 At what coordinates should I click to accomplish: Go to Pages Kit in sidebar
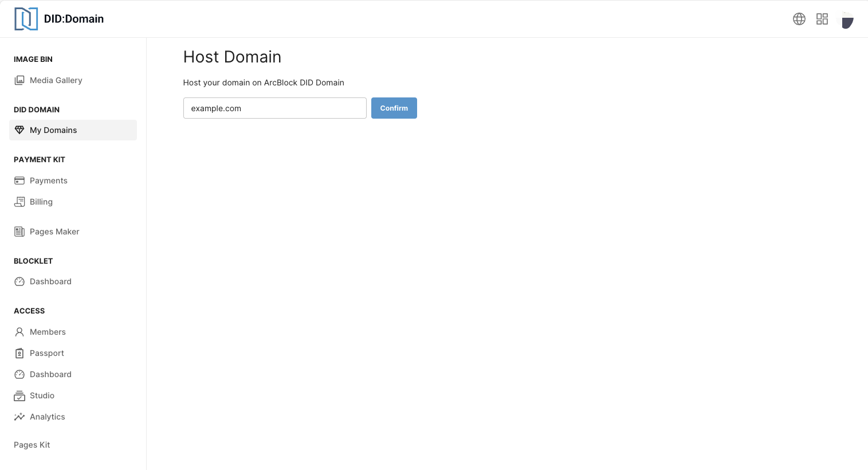click(x=32, y=445)
